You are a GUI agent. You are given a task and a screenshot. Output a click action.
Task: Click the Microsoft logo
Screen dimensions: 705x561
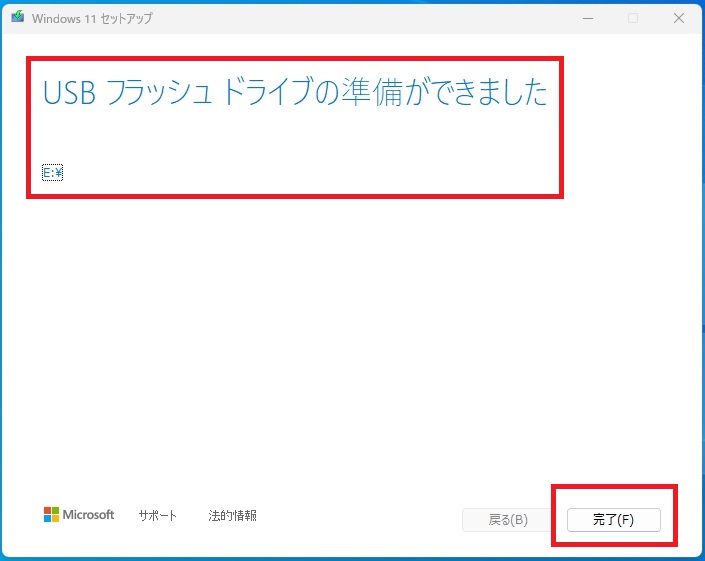pos(79,514)
